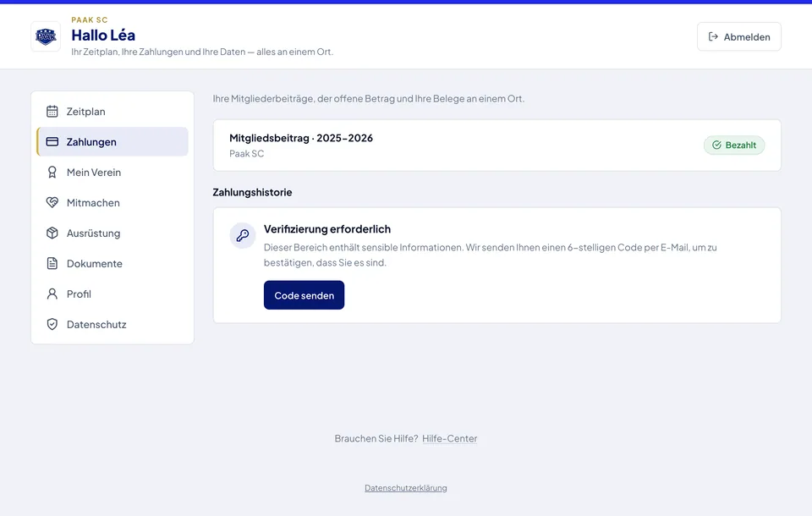Click the Brauchen Sie Hilfe? text
The image size is (812, 516).
376,439
